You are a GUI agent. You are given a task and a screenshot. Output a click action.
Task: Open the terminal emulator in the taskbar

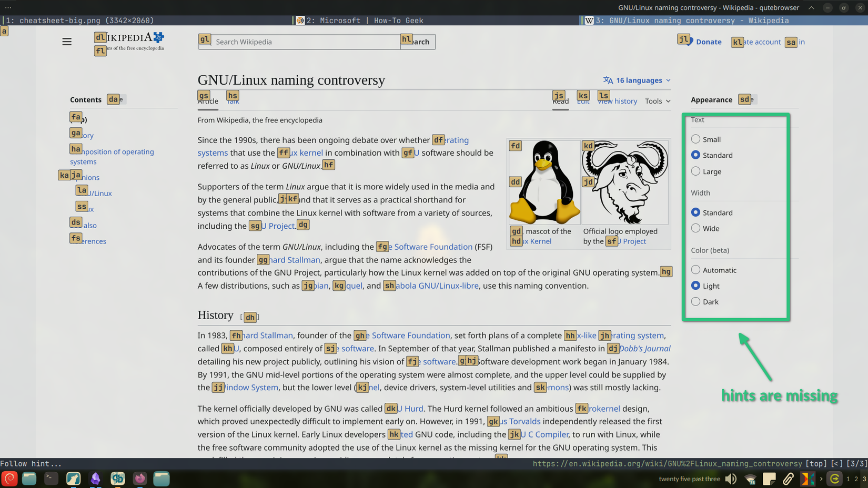51,479
